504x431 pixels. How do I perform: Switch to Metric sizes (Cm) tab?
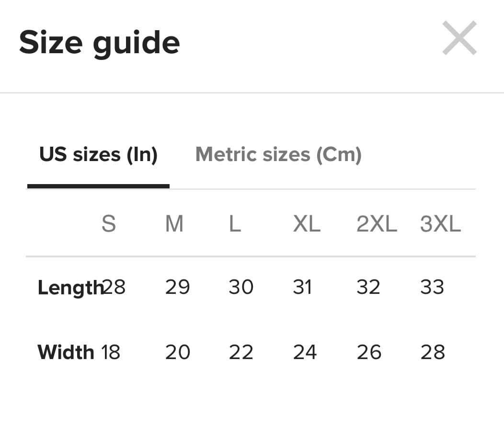278,155
